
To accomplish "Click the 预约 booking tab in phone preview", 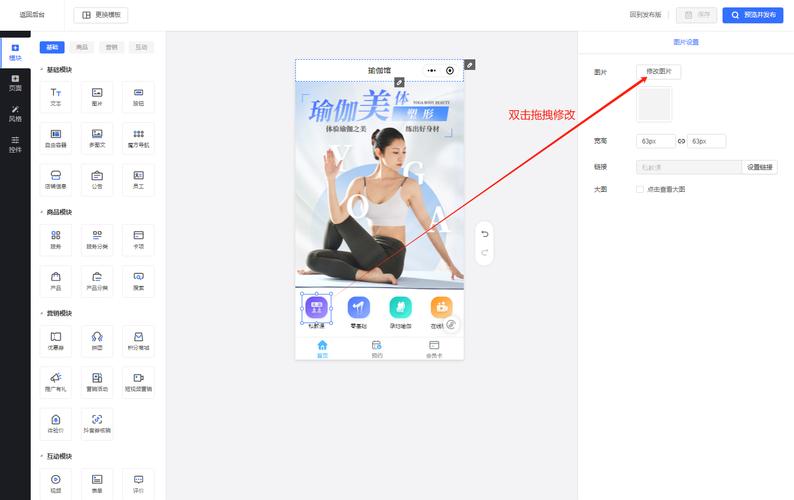I will click(x=377, y=349).
